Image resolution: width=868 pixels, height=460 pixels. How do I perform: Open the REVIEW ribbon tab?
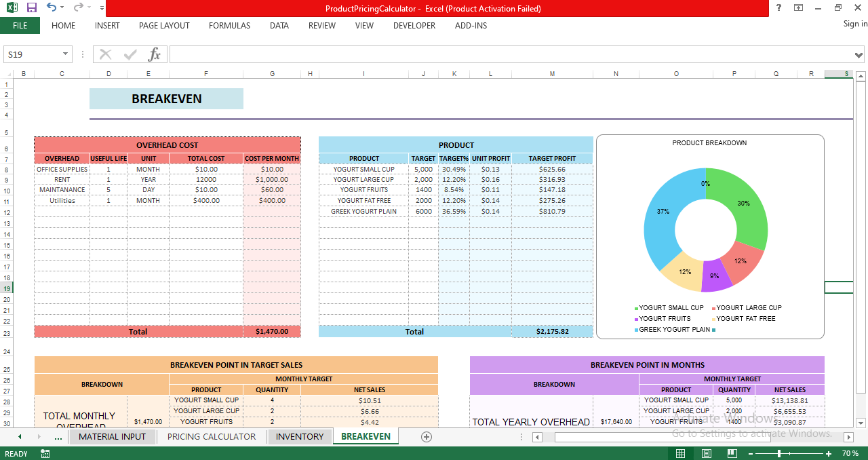[322, 25]
